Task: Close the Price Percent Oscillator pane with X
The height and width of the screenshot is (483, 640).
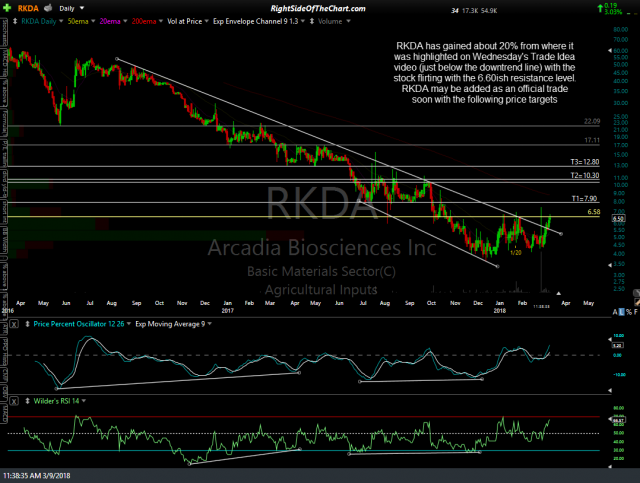Action: pos(14,324)
